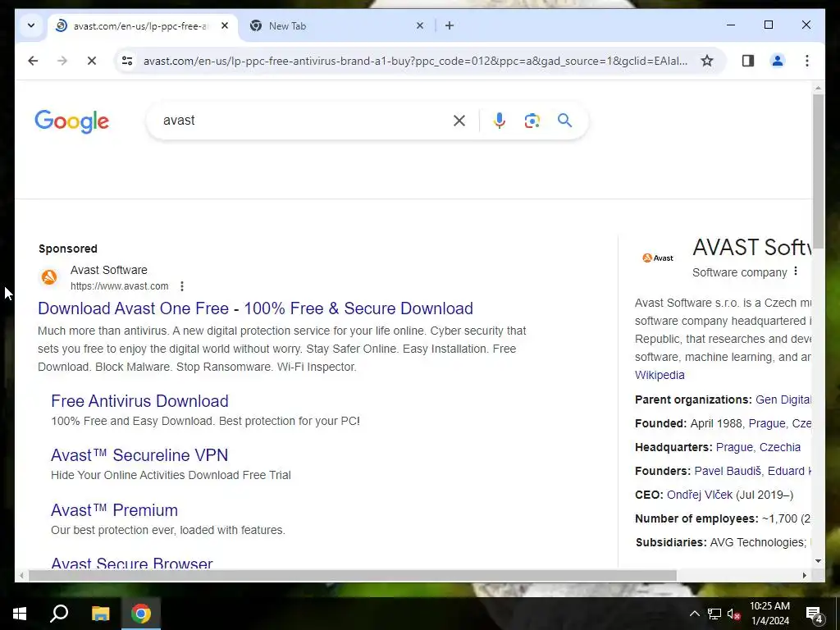840x630 pixels.
Task: Click the Avast logo in sponsored result
Action: point(49,277)
